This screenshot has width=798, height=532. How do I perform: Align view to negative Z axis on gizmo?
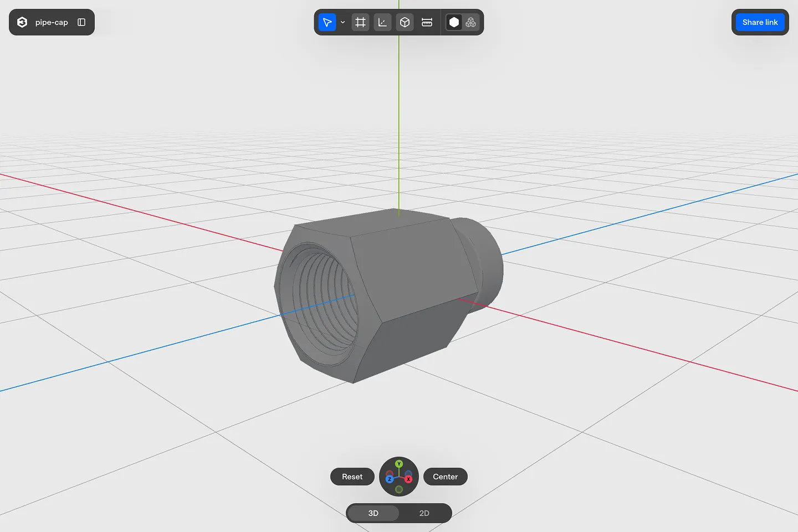[x=408, y=474]
